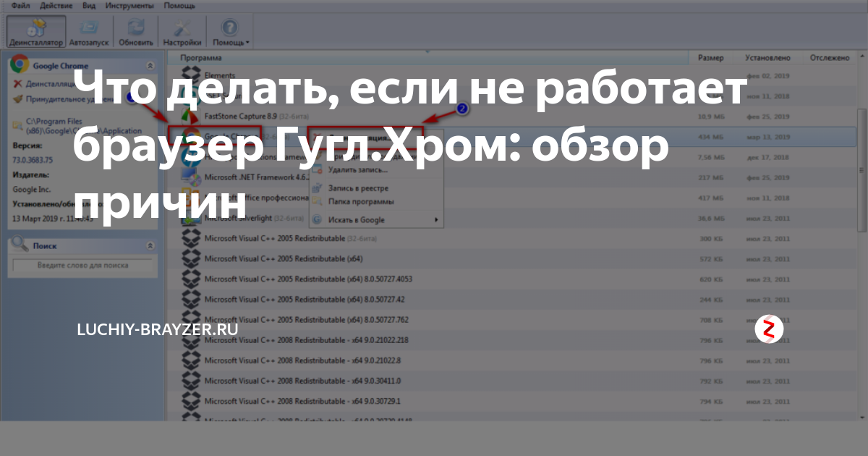Click icon of Visual C++ 2008 x64 9.0.21022.8
868x456 pixels.
(x=190, y=360)
